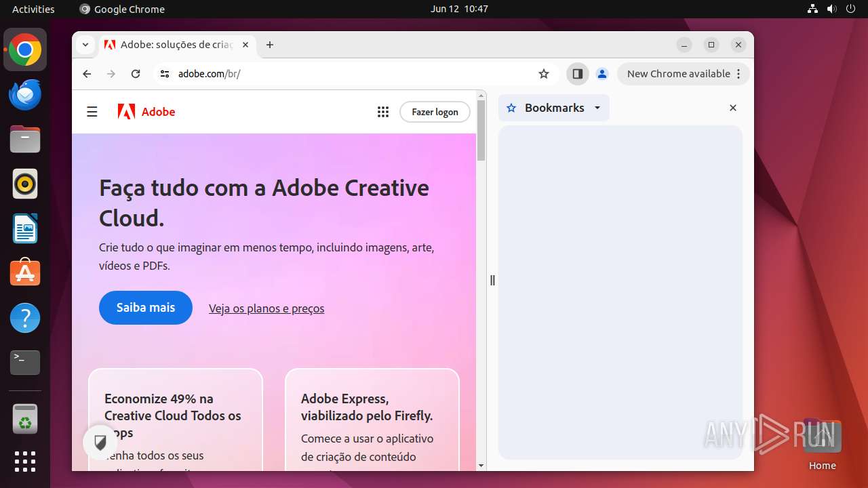
Task: Expand the Bookmarks panel selector dropdown
Action: [597, 108]
